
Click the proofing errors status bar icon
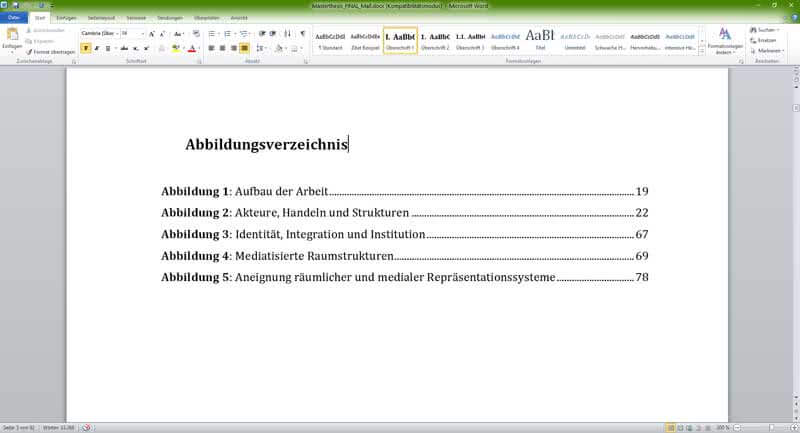87,428
